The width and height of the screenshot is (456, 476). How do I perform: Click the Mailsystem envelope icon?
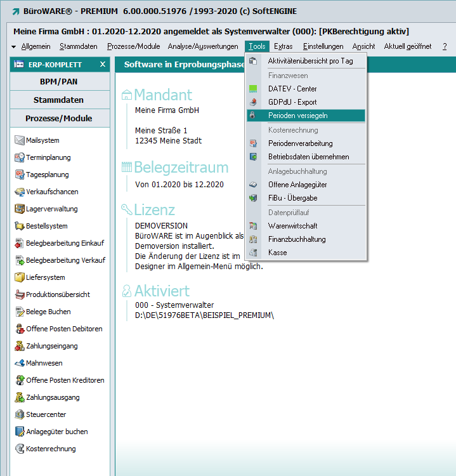click(20, 140)
